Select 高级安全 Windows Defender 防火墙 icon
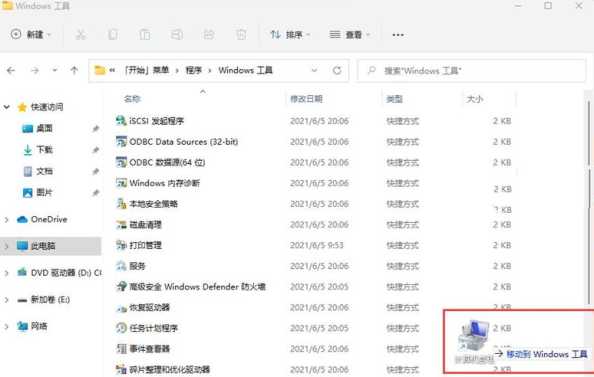This screenshot has height=377, width=594. (121, 287)
